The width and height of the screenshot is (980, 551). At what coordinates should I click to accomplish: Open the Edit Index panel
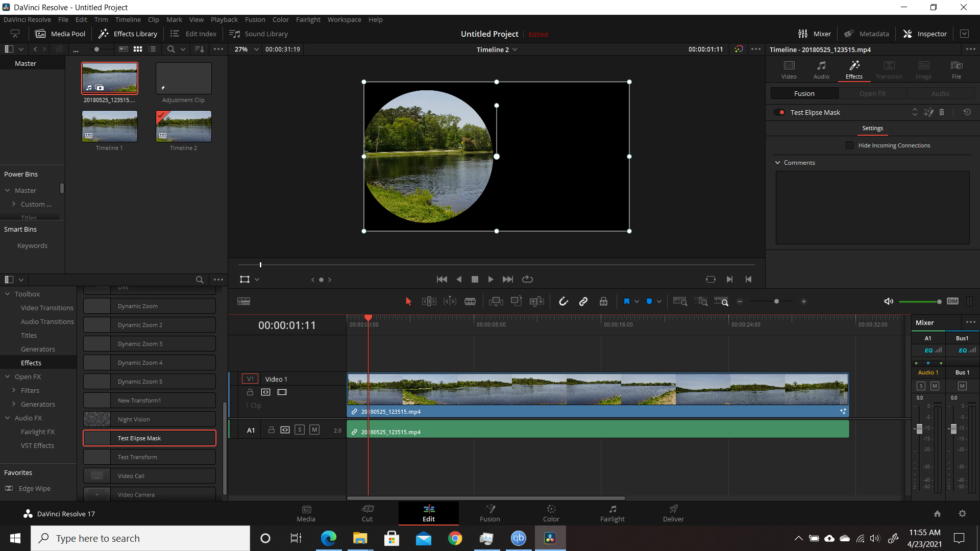(x=193, y=34)
